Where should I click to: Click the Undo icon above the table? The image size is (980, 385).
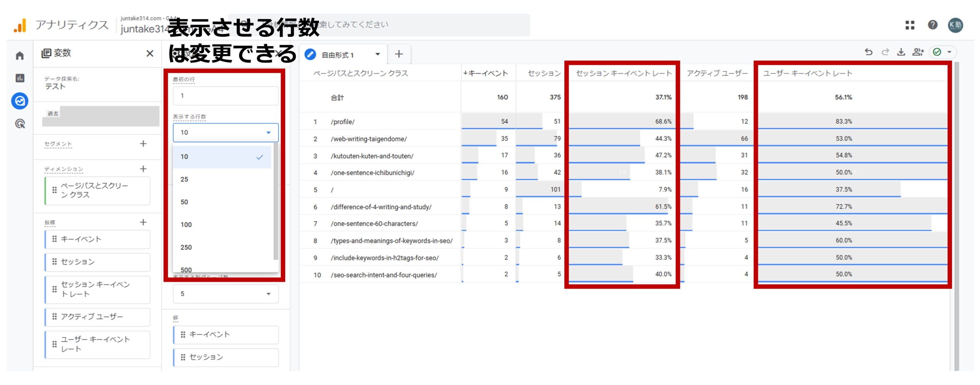[x=869, y=52]
